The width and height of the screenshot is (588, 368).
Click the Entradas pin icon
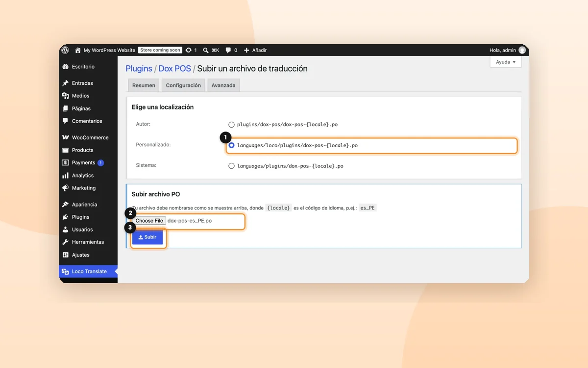pyautogui.click(x=65, y=83)
